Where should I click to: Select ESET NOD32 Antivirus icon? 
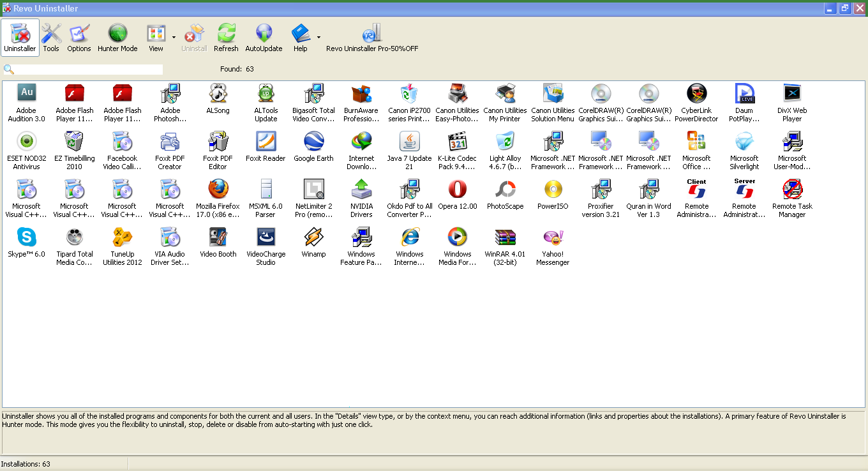pos(27,140)
